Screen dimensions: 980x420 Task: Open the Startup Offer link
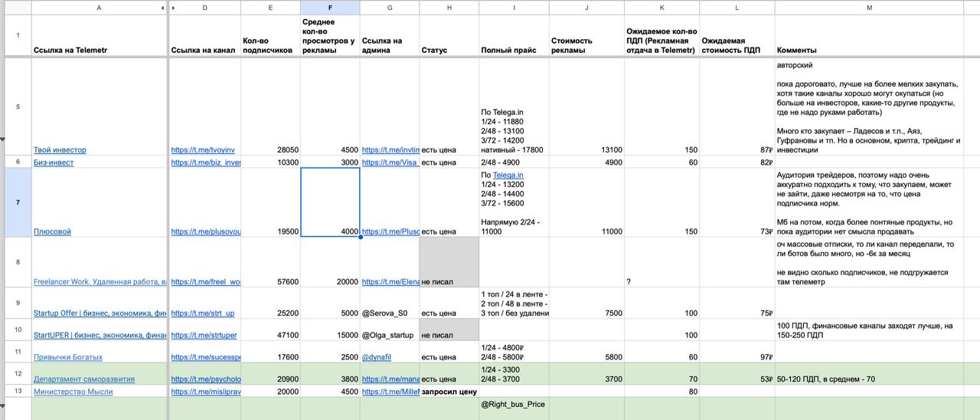(x=100, y=313)
